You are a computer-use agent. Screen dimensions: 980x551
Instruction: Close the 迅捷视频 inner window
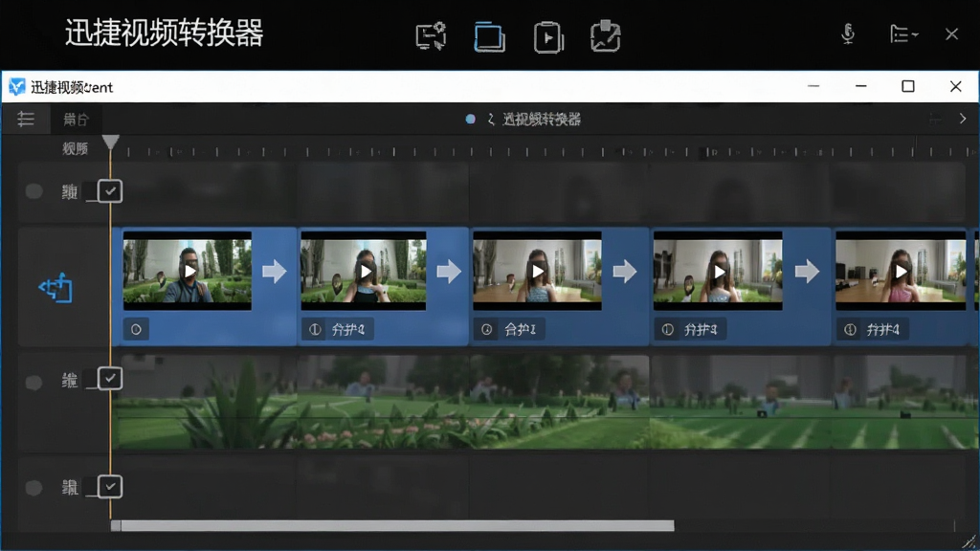pos(956,86)
